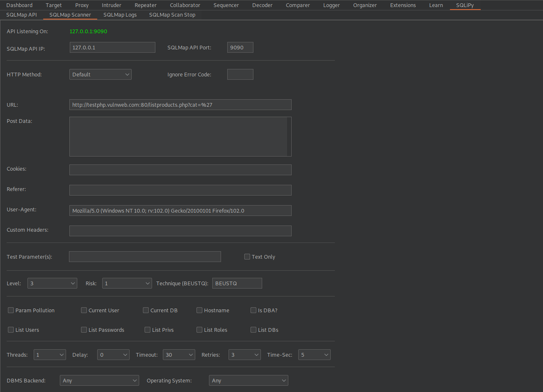Tick the List Passwords checkbox
Image resolution: width=543 pixels, height=392 pixels.
click(84, 330)
